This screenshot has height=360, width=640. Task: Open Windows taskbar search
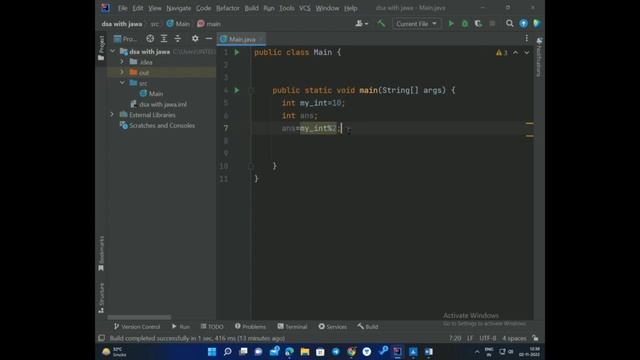click(x=227, y=351)
